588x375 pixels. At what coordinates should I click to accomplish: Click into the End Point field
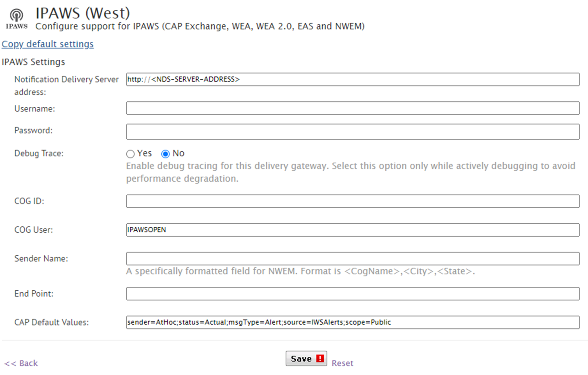tap(353, 294)
